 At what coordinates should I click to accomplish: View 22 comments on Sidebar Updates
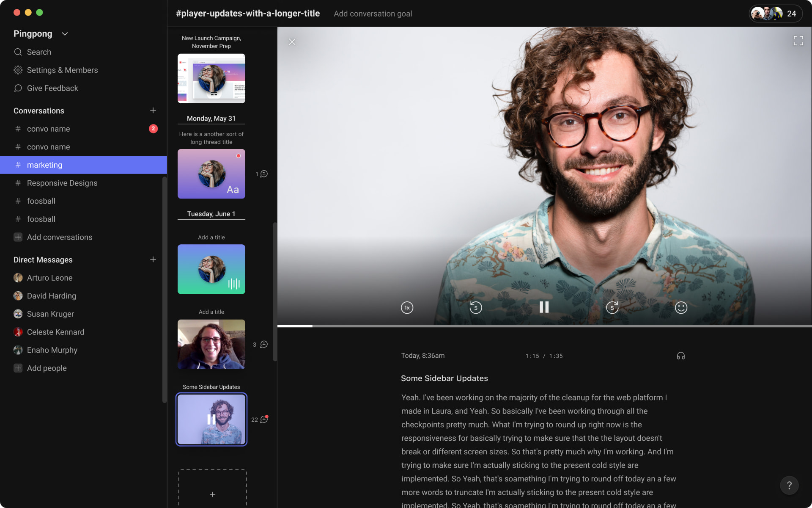pos(260,419)
